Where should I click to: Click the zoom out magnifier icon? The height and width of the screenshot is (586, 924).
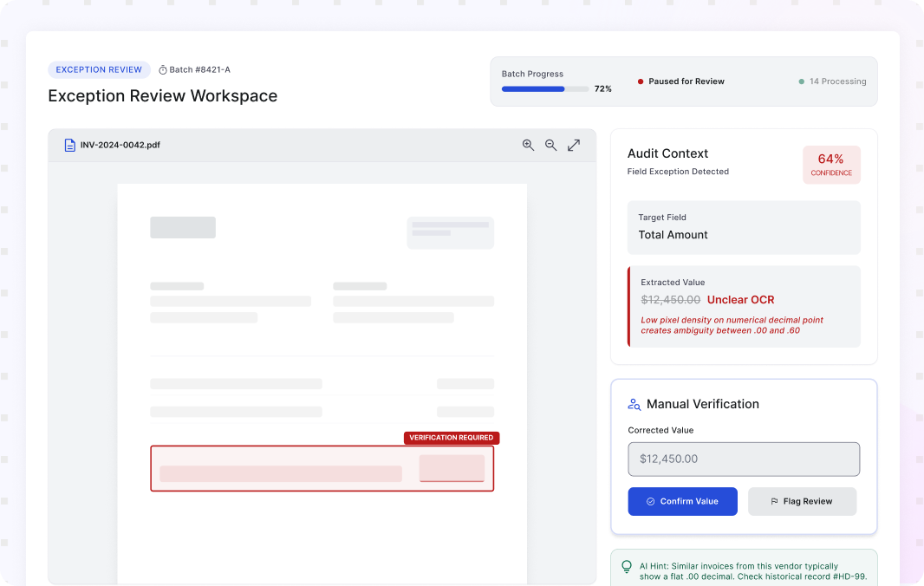[x=550, y=145]
